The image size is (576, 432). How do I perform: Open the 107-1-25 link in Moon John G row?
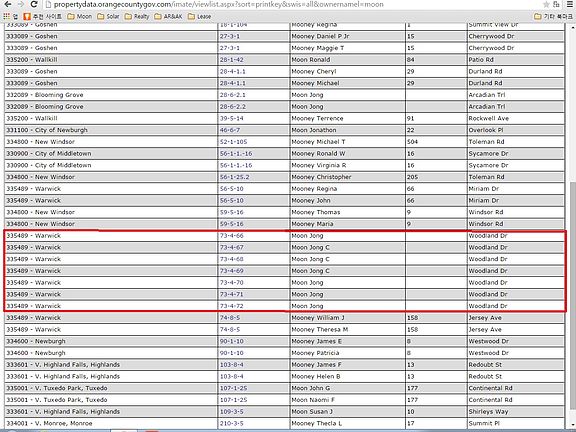233,388
